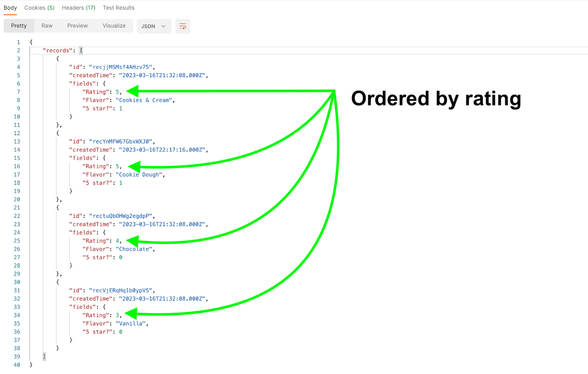The height and width of the screenshot is (374, 588).
Task: Click line number 25 in the gutter
Action: (x=17, y=241)
